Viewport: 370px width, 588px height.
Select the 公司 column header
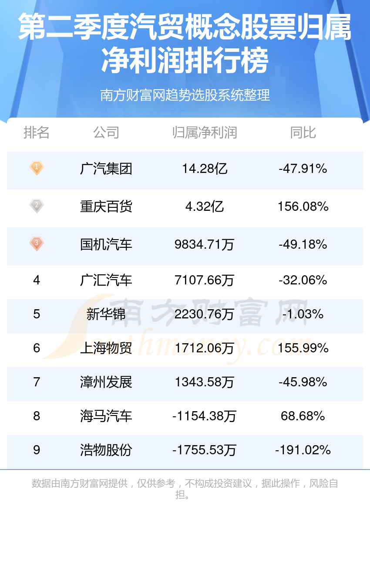pyautogui.click(x=106, y=132)
